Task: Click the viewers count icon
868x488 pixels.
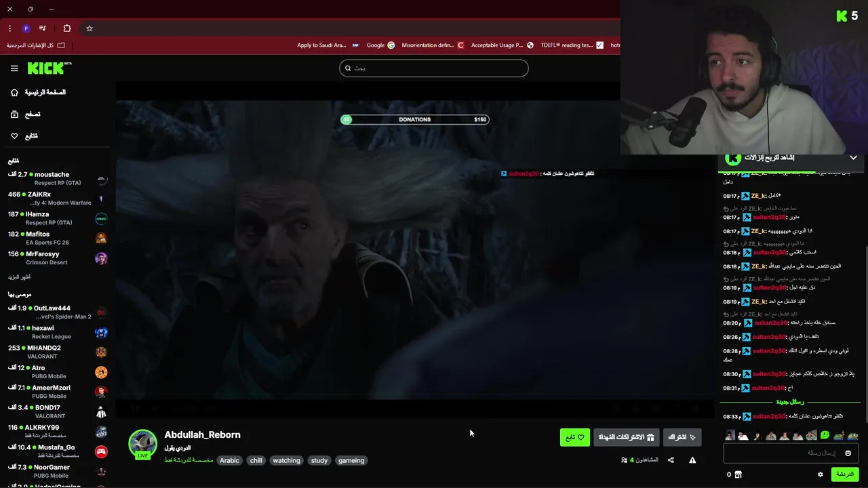Action: [x=624, y=460]
